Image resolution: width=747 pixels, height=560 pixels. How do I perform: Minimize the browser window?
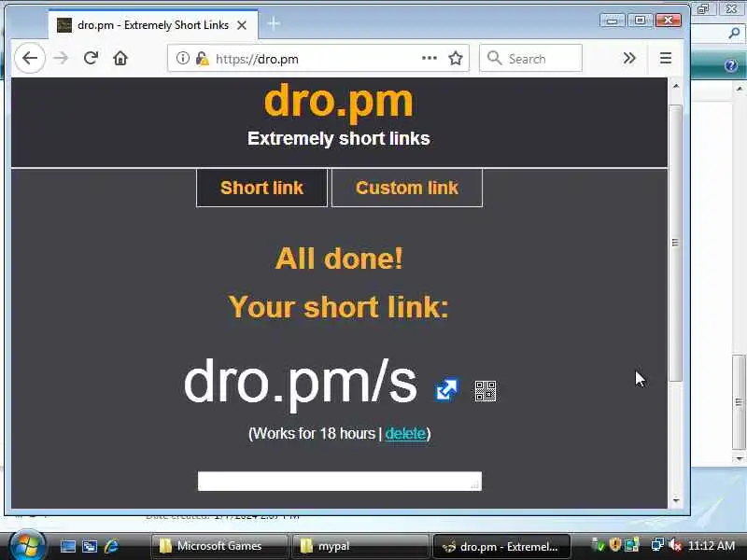click(x=613, y=21)
